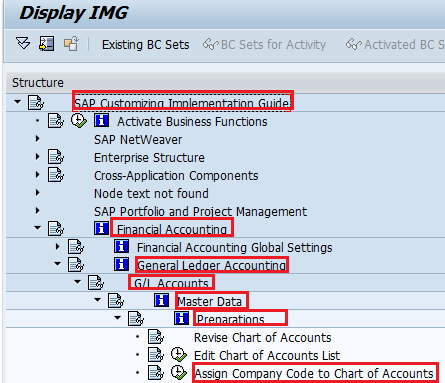Expand Enterprise Structure node
Viewport: 445px width, 383px height.
[x=37, y=157]
